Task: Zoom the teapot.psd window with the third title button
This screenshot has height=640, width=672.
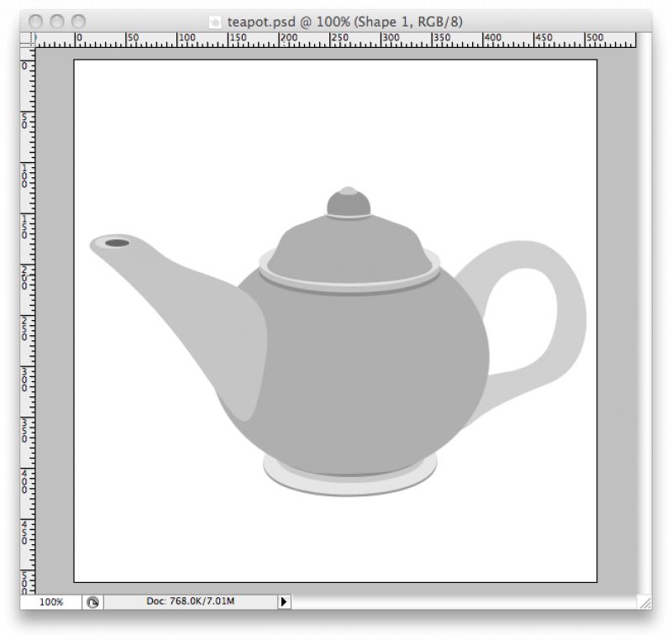Action: [x=78, y=21]
